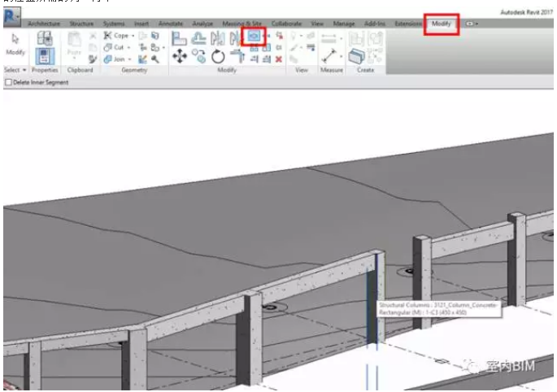Switch to the Architecture tab

(44, 24)
